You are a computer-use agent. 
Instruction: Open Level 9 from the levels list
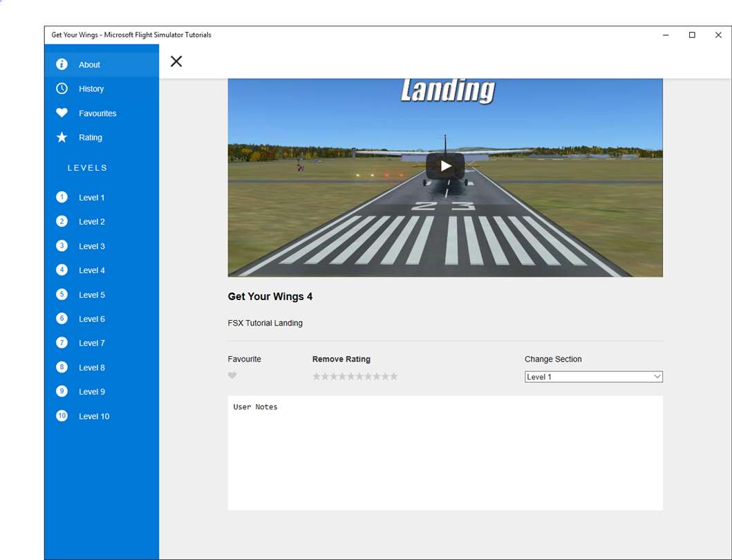click(102, 391)
